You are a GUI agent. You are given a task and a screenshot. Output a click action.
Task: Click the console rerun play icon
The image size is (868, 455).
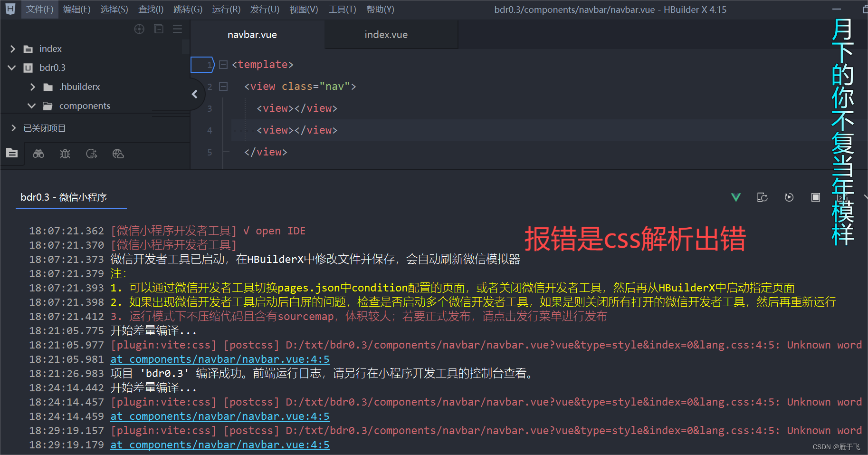pyautogui.click(x=789, y=197)
